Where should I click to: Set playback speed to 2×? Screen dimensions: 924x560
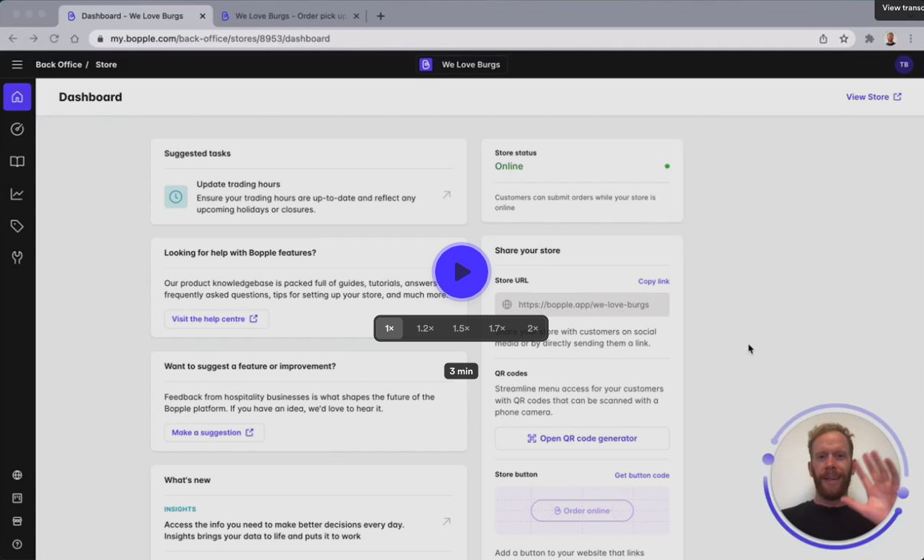pyautogui.click(x=532, y=329)
